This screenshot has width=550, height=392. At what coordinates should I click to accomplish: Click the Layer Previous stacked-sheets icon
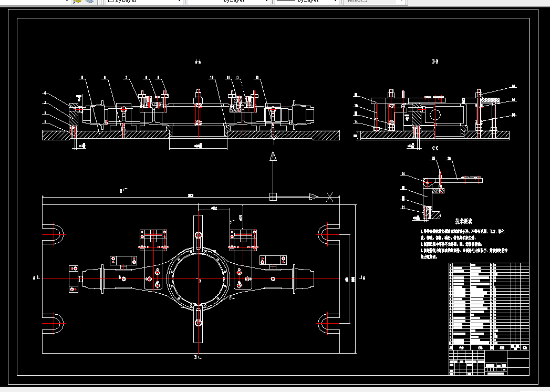(x=90, y=2)
